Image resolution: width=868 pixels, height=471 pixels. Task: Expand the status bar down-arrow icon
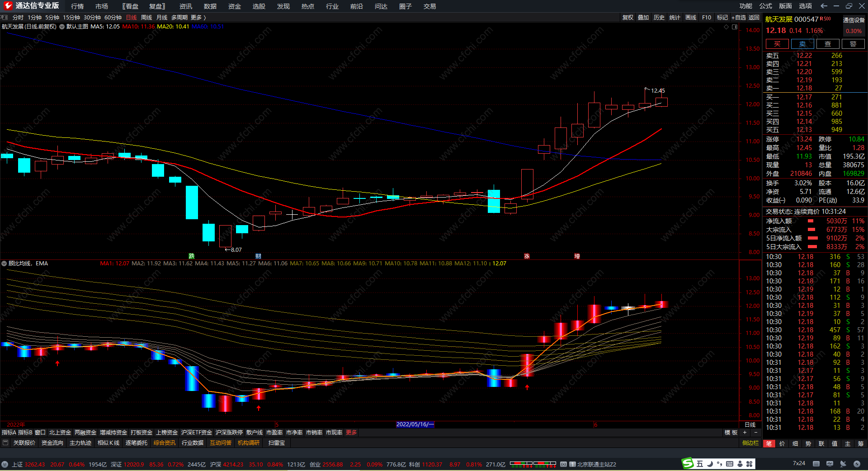[x=5, y=464]
